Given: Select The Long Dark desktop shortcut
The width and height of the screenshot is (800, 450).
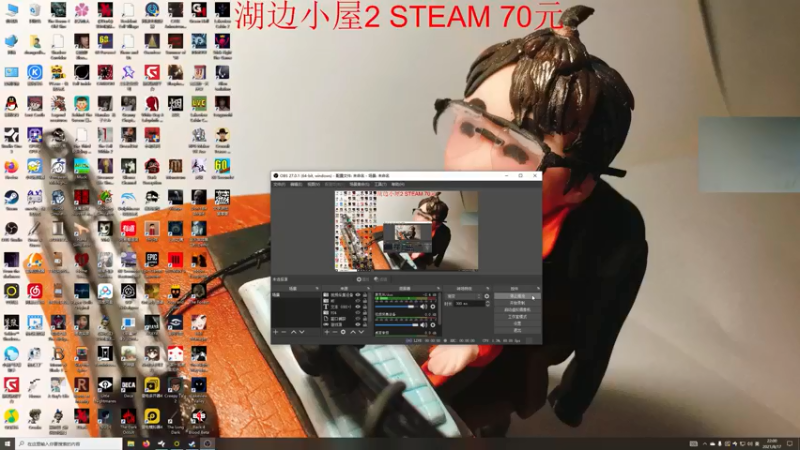Looking at the screenshot, I should [x=176, y=422].
